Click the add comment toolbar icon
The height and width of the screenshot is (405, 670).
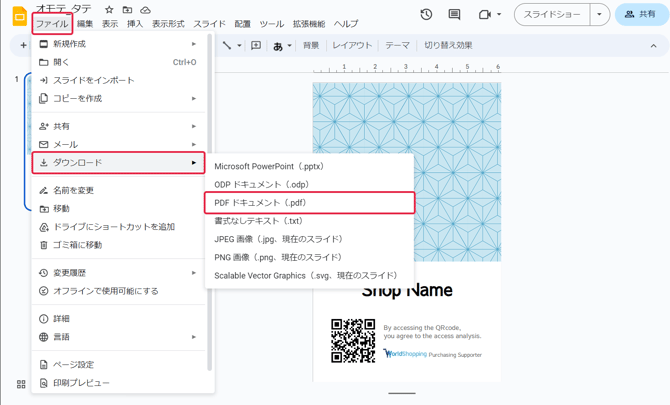(x=256, y=46)
